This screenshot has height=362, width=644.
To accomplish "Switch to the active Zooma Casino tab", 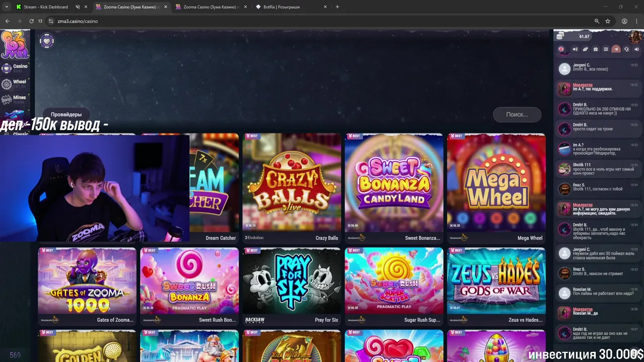I will (130, 7).
